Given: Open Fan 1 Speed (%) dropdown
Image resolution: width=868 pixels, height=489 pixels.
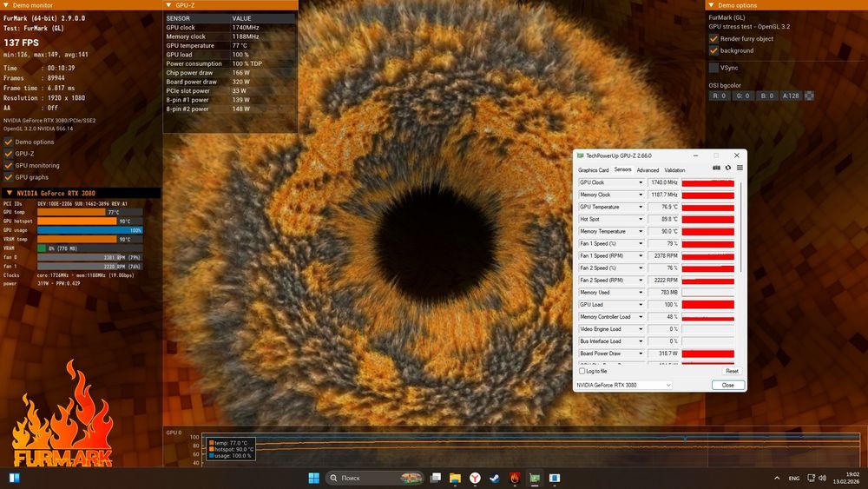Looking at the screenshot, I should click(641, 244).
